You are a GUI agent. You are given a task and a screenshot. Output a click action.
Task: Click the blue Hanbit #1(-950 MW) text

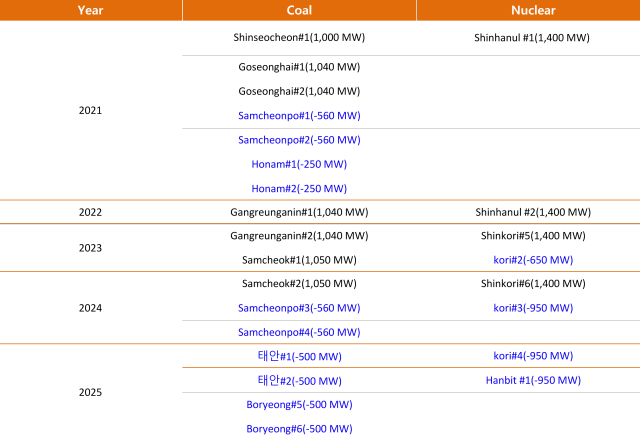(x=533, y=380)
